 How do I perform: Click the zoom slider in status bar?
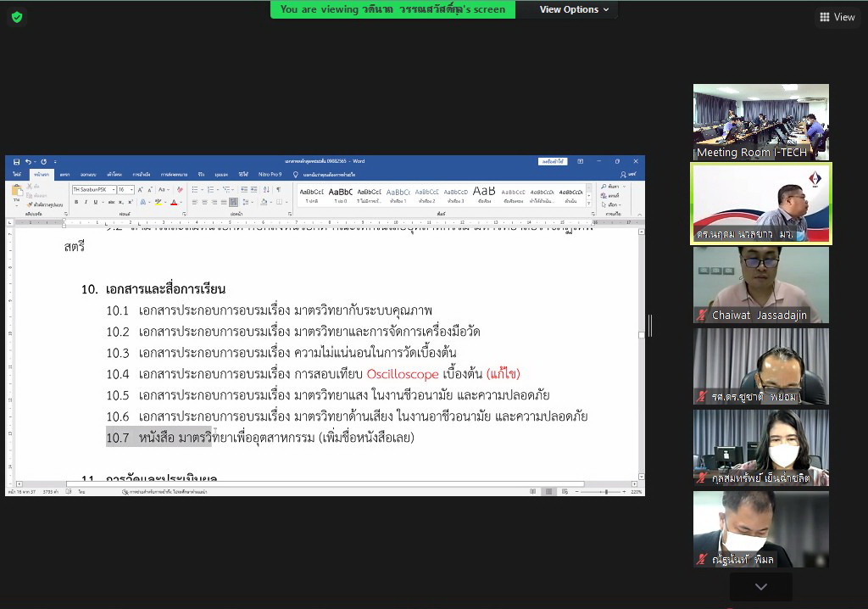[x=606, y=491]
